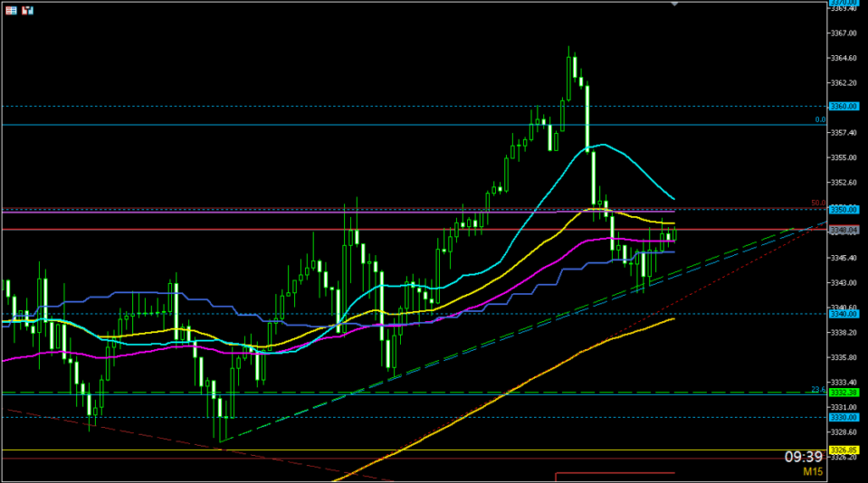
Task: Click the yellow 3326.85 price label
Action: [x=843, y=450]
